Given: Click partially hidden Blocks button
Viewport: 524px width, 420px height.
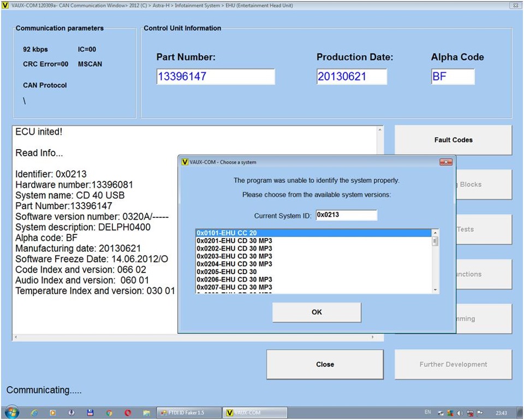Looking at the screenshot, I should click(x=484, y=185).
